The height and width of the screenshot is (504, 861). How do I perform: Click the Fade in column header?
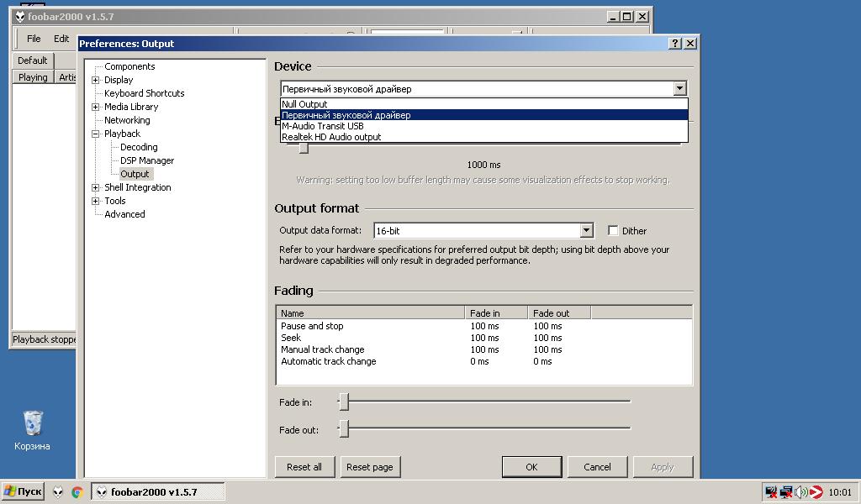click(496, 313)
